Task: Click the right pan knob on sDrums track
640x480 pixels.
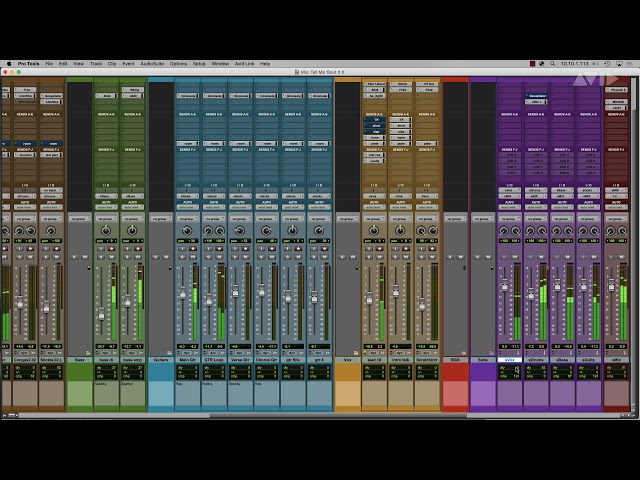Action: (x=542, y=231)
